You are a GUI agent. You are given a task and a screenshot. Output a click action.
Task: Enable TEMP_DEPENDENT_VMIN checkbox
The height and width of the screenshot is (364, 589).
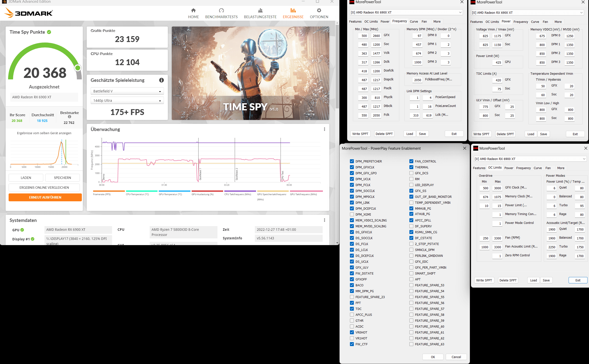[411, 203]
